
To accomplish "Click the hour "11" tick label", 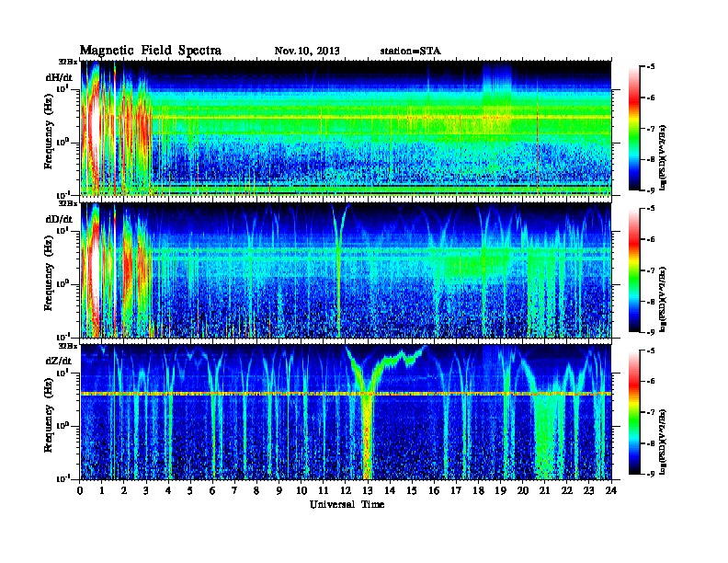I will pos(324,490).
